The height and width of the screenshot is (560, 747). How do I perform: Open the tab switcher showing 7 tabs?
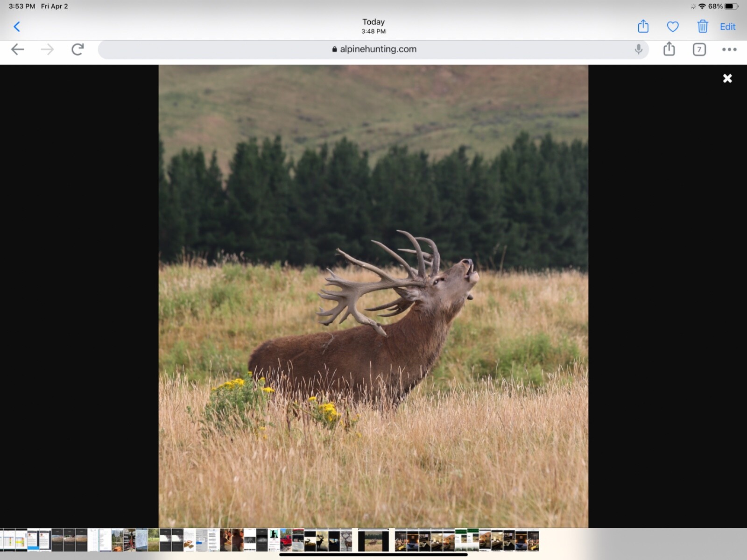[x=699, y=50]
